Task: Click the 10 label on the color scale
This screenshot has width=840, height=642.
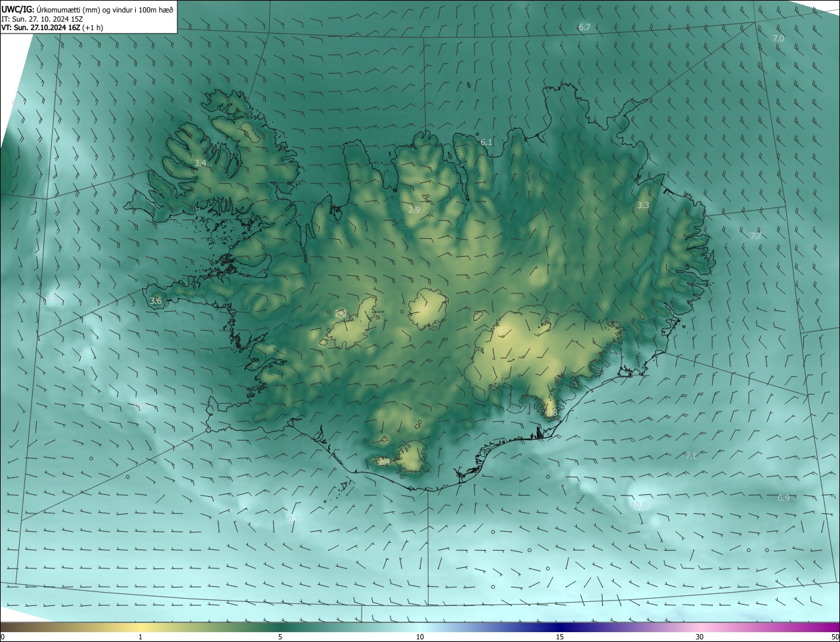Action: (x=420, y=637)
